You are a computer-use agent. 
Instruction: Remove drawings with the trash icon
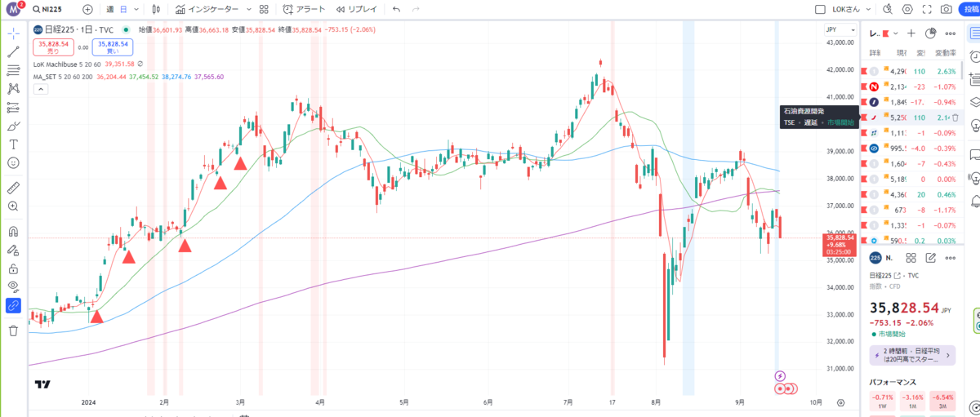(x=13, y=330)
